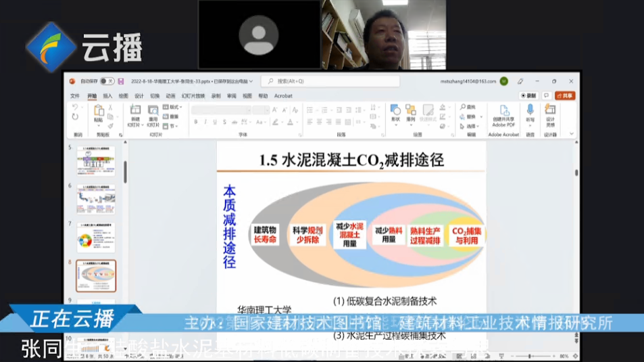644x362 pixels.
Task: Toggle text Shadow (S) formatting
Action: [224, 122]
